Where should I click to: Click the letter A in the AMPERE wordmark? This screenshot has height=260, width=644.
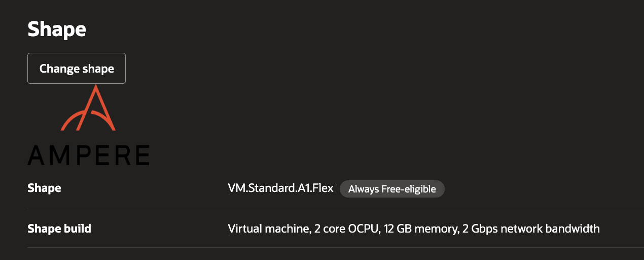[x=38, y=155]
